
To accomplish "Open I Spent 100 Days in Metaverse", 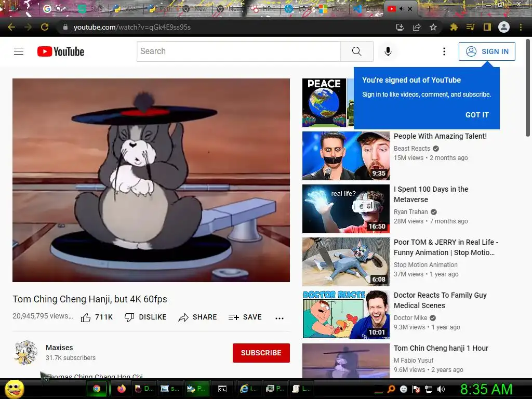I will pos(431,194).
